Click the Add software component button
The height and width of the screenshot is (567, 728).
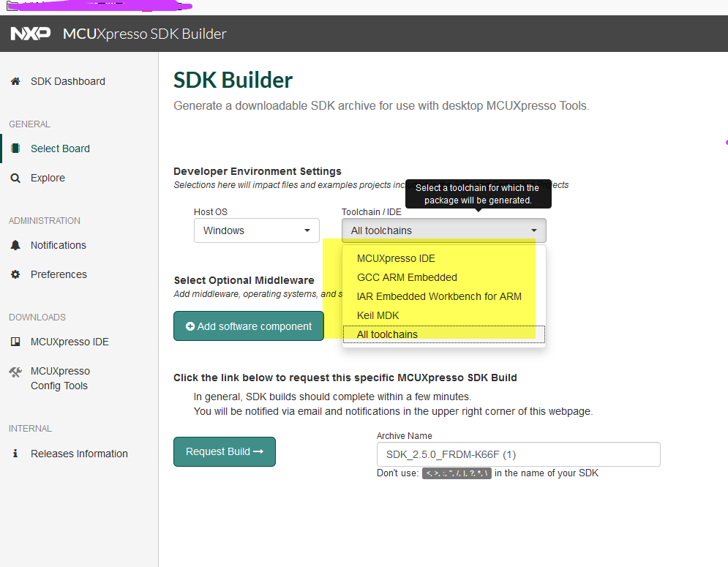click(248, 326)
